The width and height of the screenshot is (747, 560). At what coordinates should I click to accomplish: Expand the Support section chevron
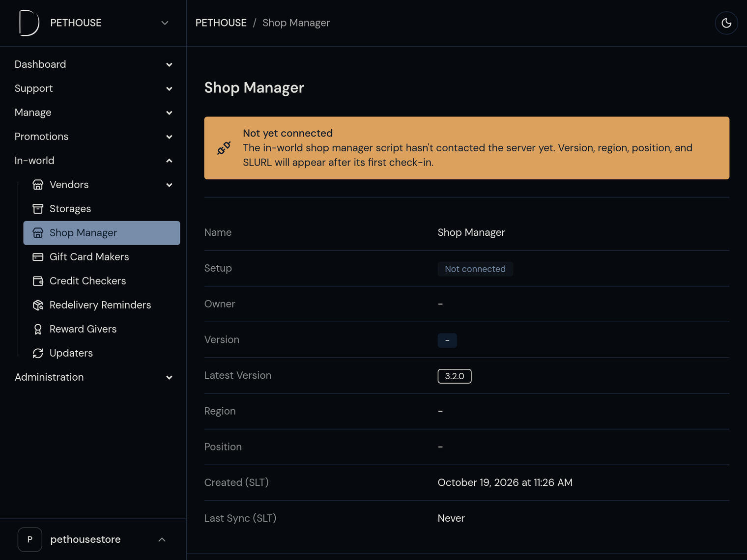[x=169, y=89]
